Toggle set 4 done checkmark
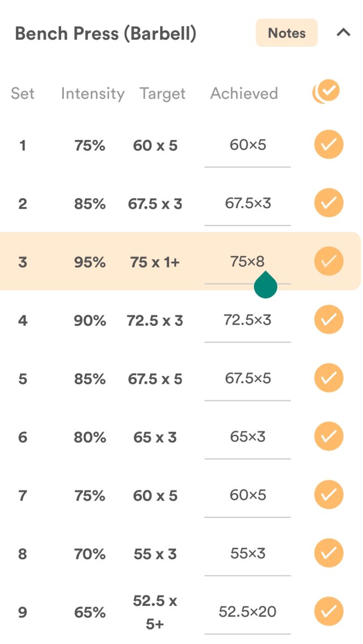363x644 pixels. point(329,320)
